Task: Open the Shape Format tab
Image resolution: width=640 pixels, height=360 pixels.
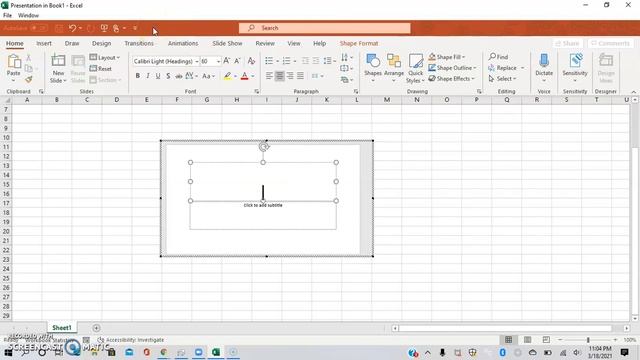Action: (x=359, y=43)
